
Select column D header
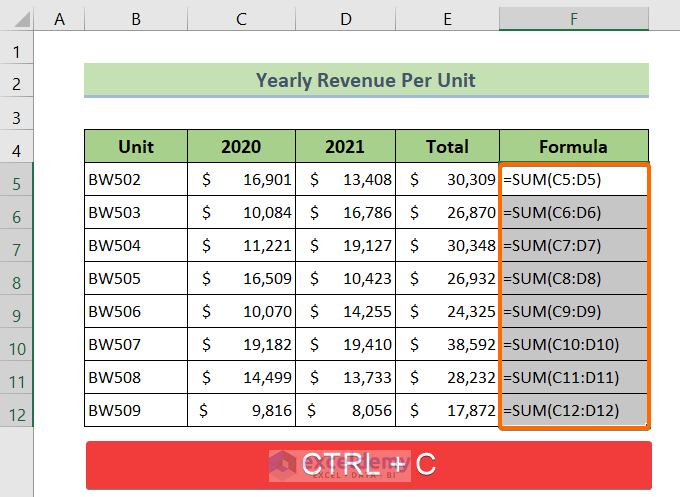(345, 16)
